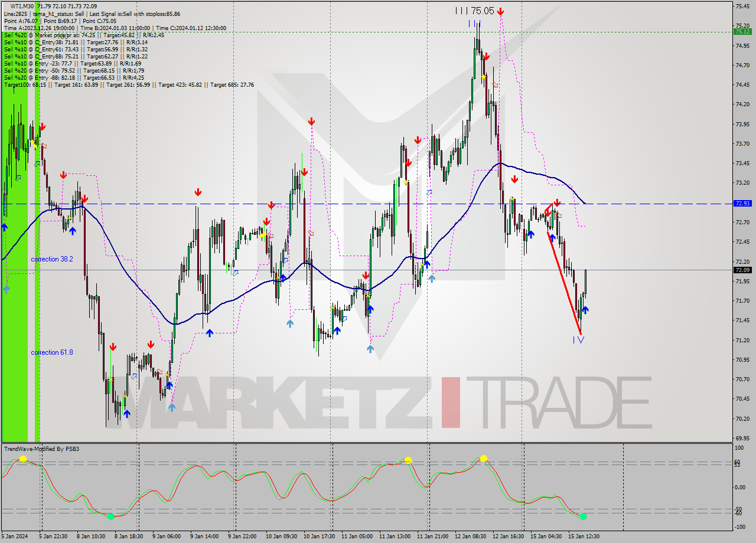Click the yellow oscillator dot near 12 Jan 08:30
The height and width of the screenshot is (543, 756).
coord(484,458)
